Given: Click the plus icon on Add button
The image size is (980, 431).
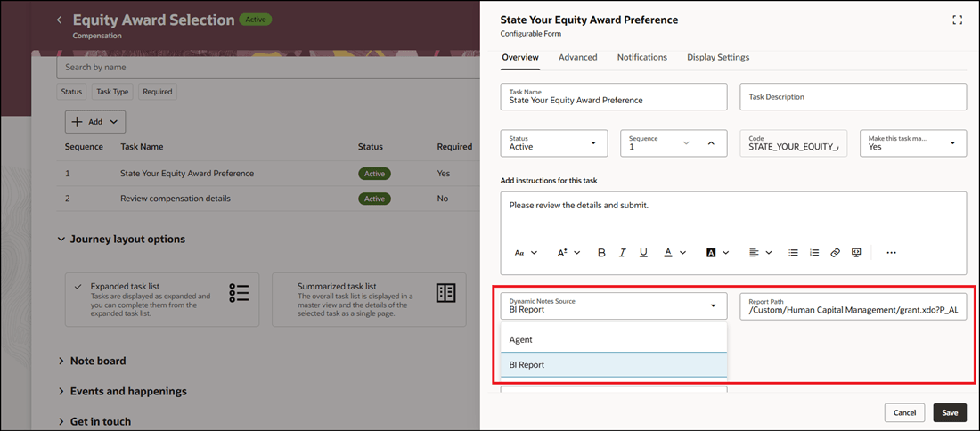Looking at the screenshot, I should click(78, 122).
